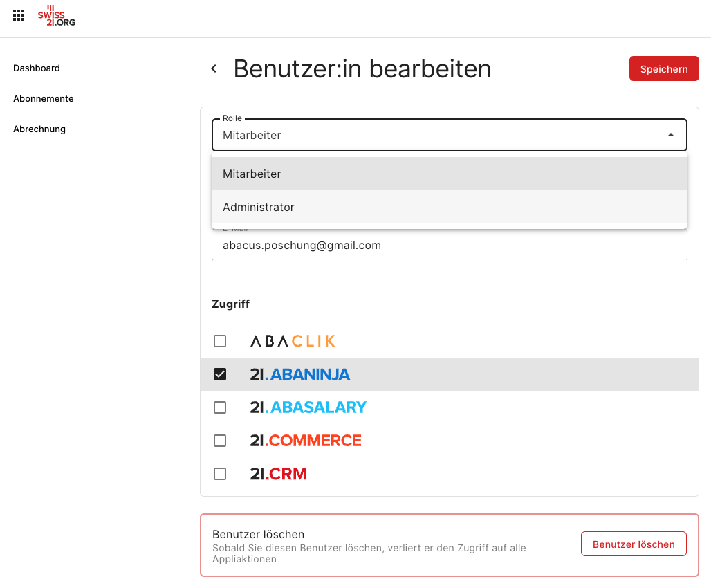This screenshot has height=588, width=711.
Task: Open the apps grid launcher icon
Action: pyautogui.click(x=19, y=15)
